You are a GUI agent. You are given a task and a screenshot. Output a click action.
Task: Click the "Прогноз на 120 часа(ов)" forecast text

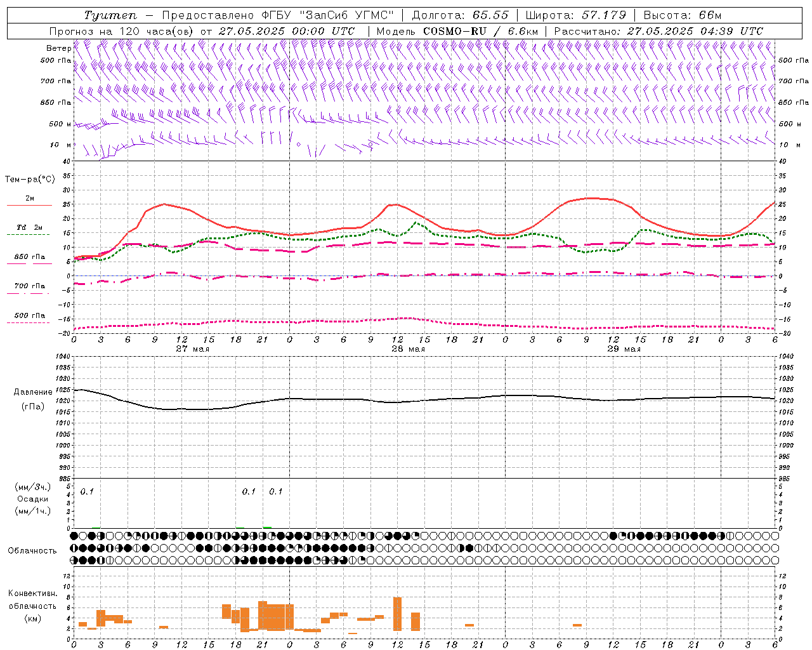(x=122, y=31)
